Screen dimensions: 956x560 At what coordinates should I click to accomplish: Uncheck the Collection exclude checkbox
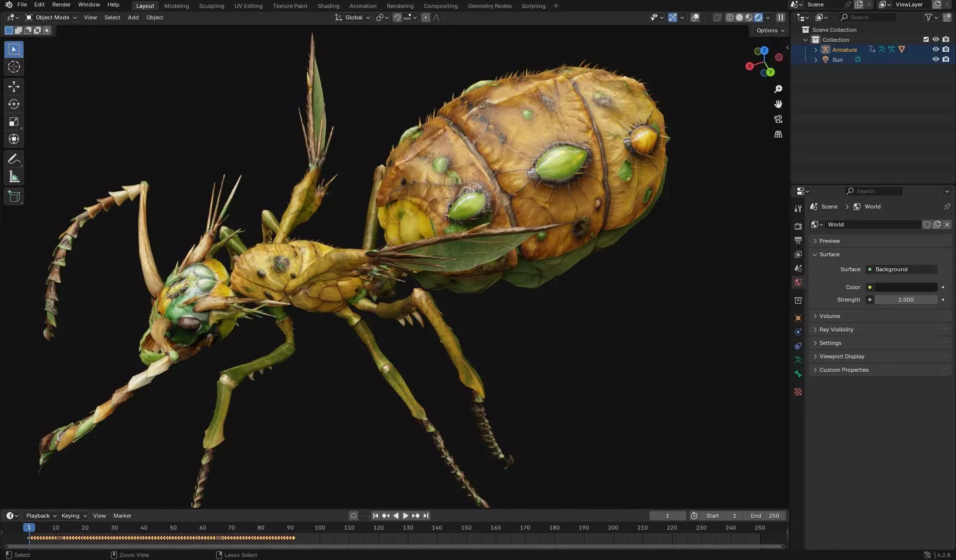(x=926, y=39)
